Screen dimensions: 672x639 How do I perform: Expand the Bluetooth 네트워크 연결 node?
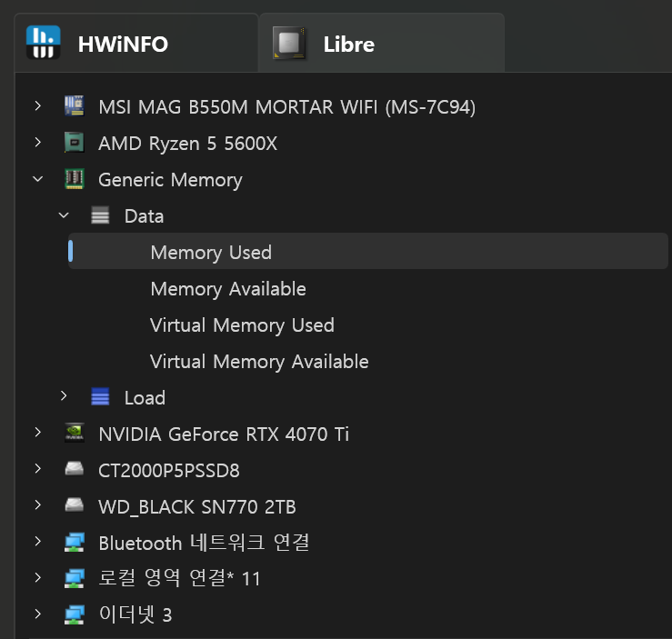pos(38,542)
